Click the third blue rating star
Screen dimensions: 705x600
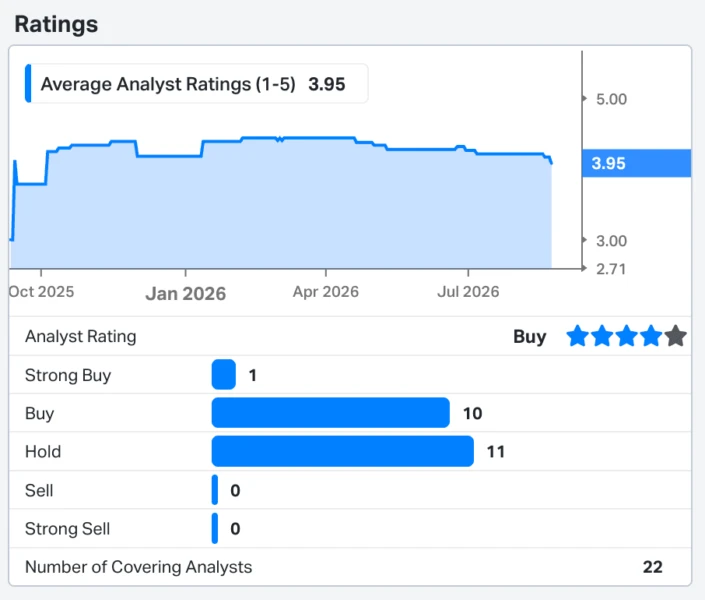626,336
